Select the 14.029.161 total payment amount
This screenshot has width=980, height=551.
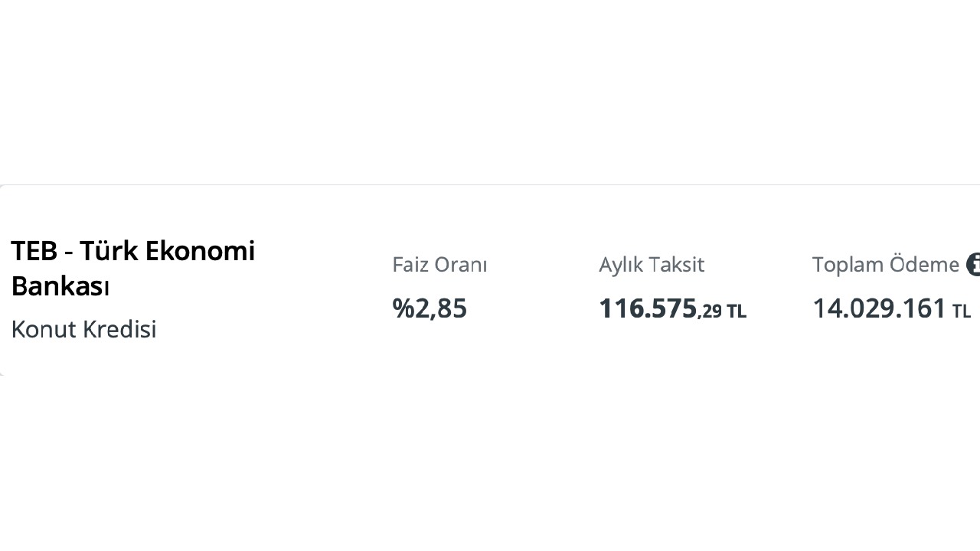coord(880,308)
